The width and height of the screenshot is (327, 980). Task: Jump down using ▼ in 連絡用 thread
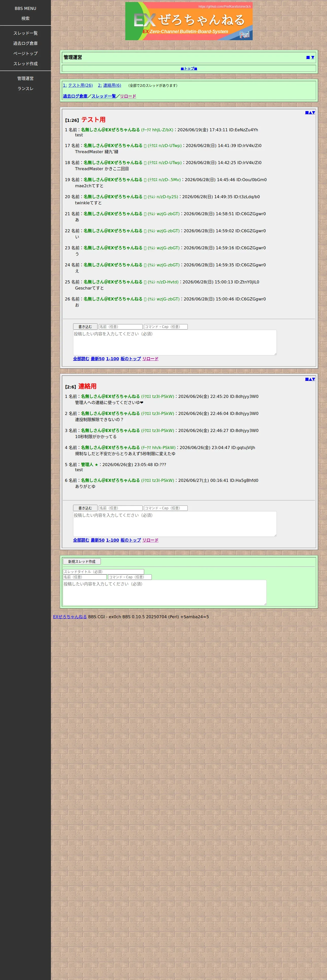313,379
